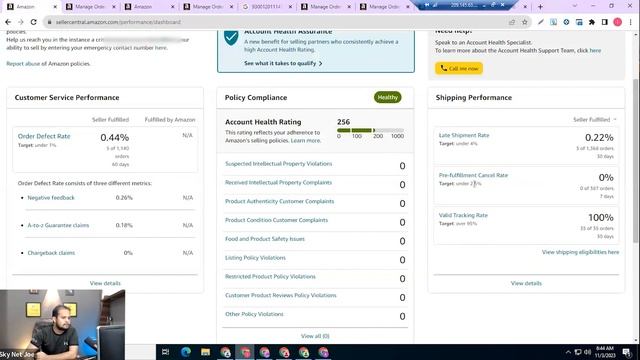Close the 93001201114 browser tab
640x360 pixels.
coord(290,7)
